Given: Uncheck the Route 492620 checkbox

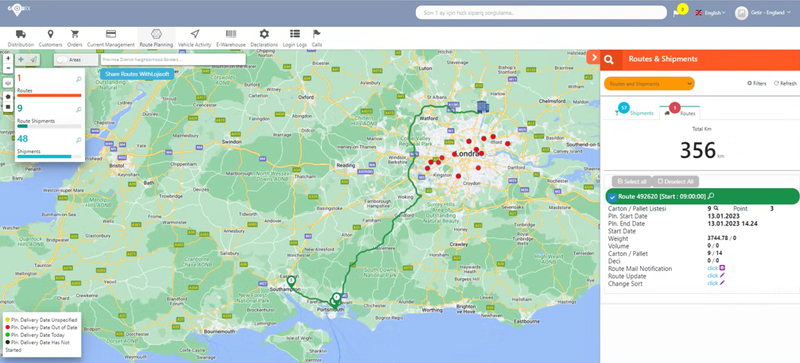Looking at the screenshot, I should [x=612, y=197].
